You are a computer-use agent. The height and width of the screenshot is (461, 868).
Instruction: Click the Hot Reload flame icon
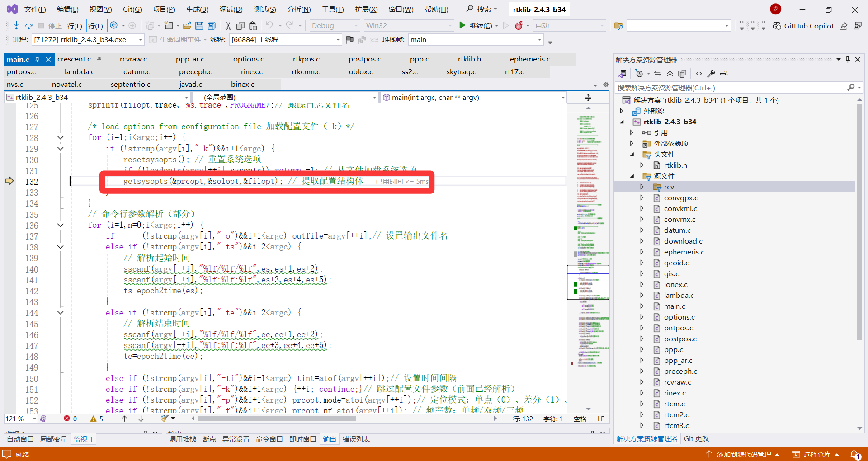[x=519, y=25]
